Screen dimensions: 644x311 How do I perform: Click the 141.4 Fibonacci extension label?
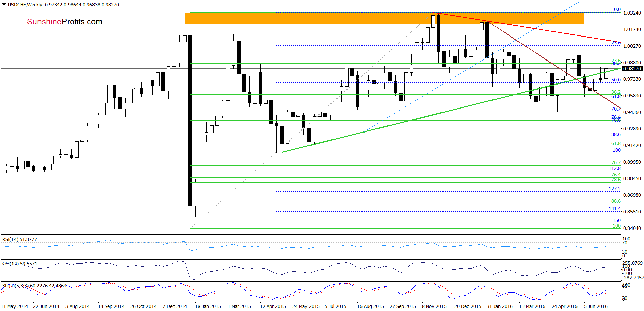coord(615,209)
